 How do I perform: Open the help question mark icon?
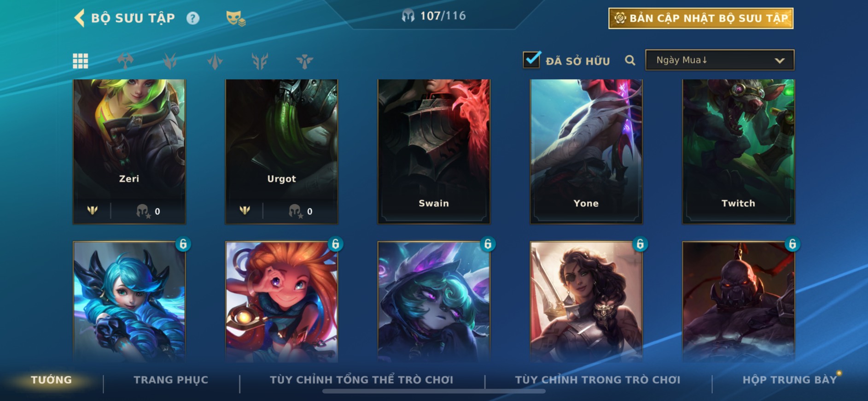click(193, 18)
